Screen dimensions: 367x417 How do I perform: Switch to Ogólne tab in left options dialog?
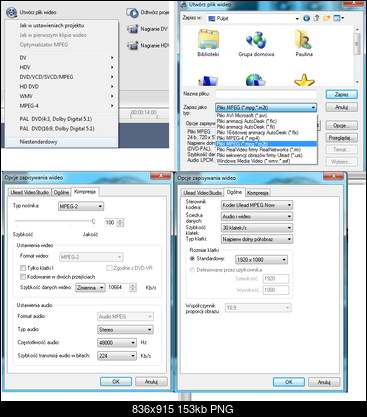[62, 192]
